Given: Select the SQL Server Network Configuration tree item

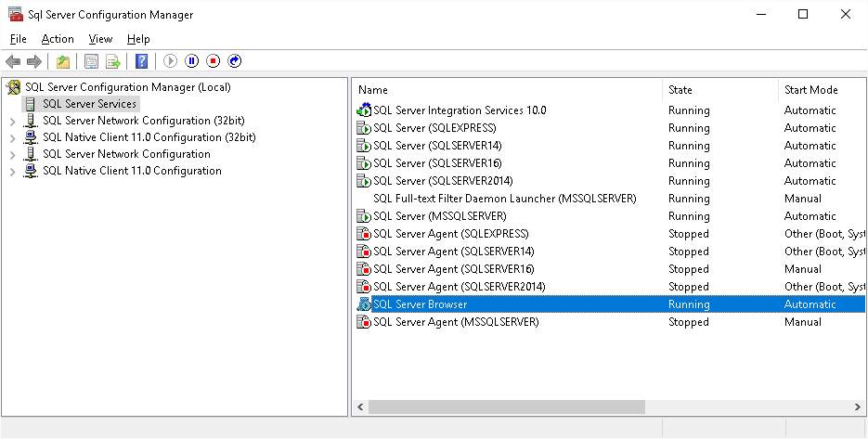Looking at the screenshot, I should pyautogui.click(x=127, y=154).
